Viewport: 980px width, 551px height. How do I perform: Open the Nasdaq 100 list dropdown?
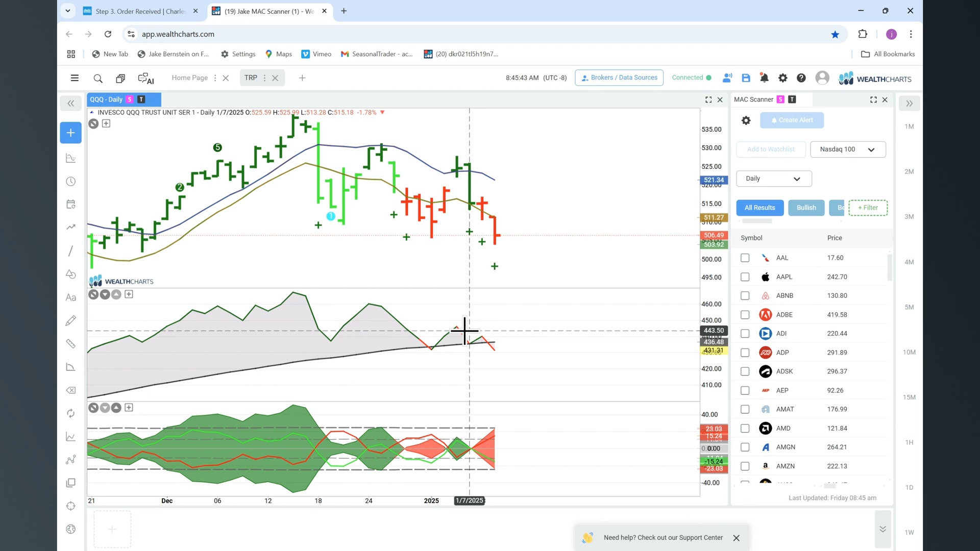(848, 149)
